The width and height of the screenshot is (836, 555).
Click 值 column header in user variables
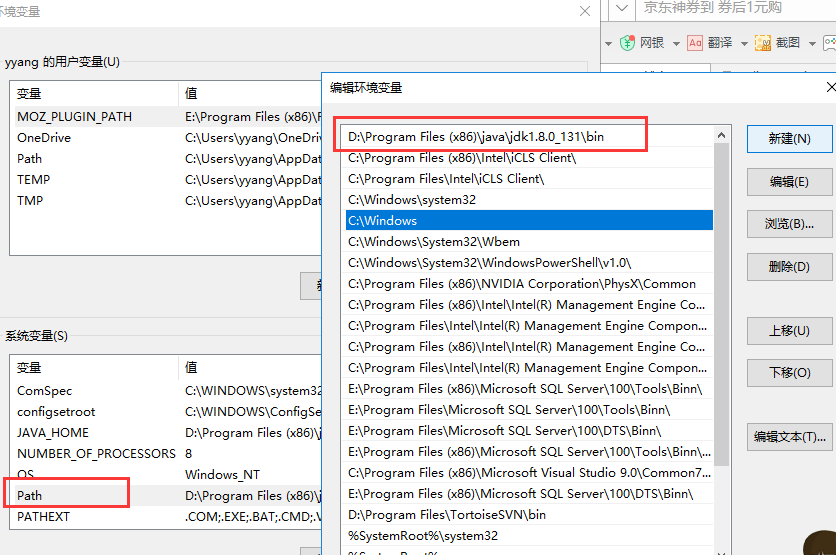coord(250,94)
